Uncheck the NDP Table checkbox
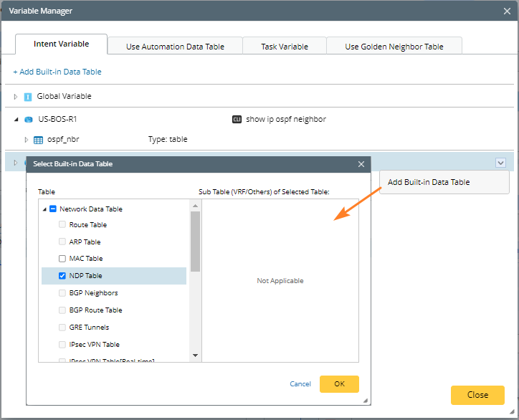The width and height of the screenshot is (519, 420). tap(62, 276)
